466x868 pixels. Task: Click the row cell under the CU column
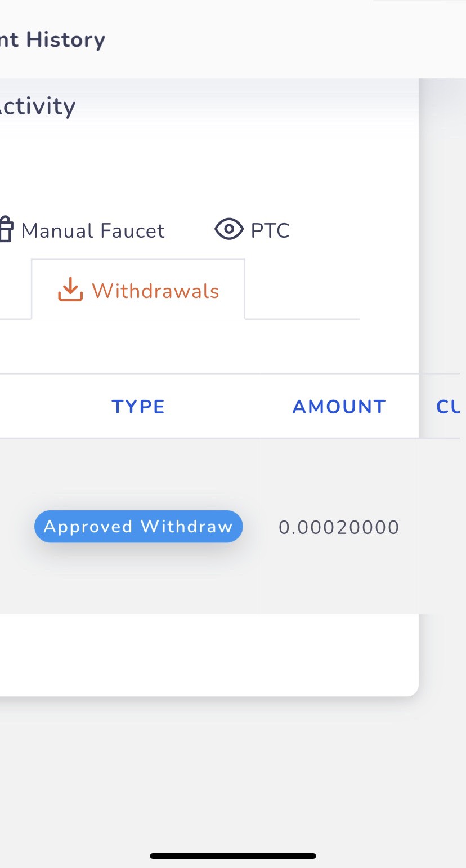coord(442,527)
